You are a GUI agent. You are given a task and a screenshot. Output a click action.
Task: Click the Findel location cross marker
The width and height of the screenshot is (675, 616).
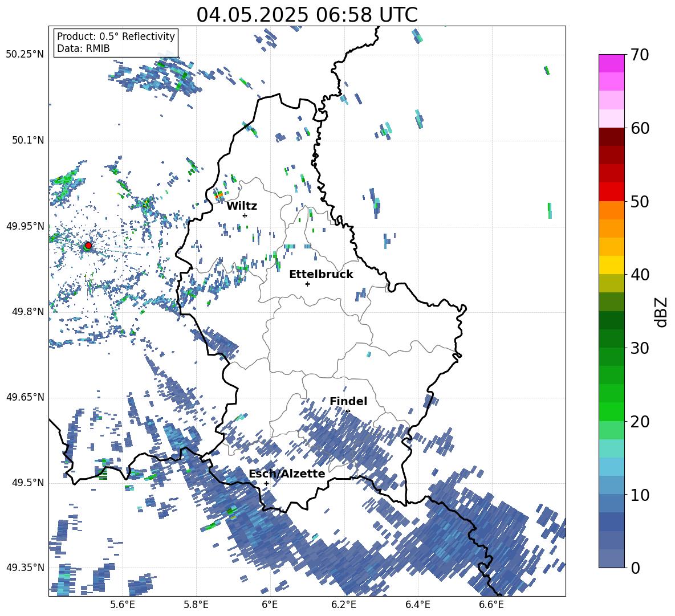point(348,411)
